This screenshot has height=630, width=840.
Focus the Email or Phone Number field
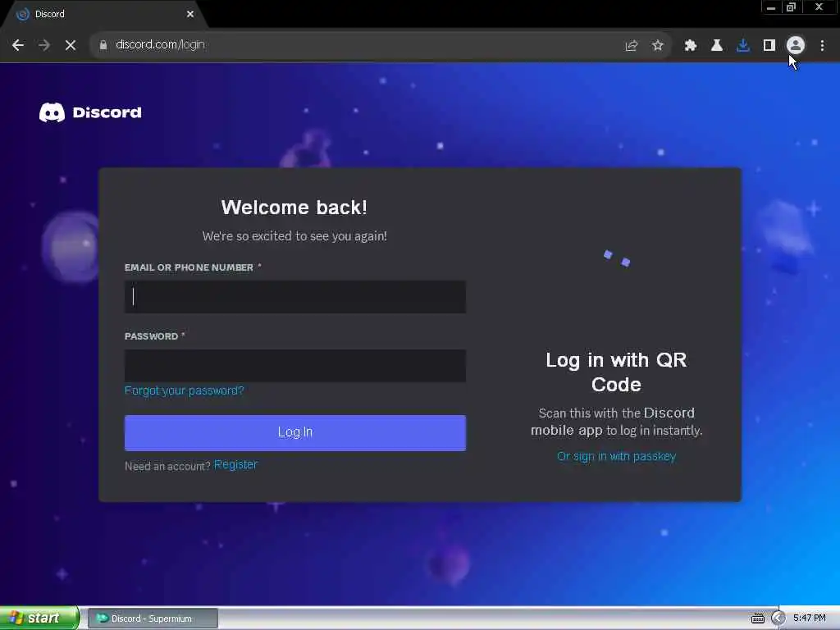click(x=295, y=297)
